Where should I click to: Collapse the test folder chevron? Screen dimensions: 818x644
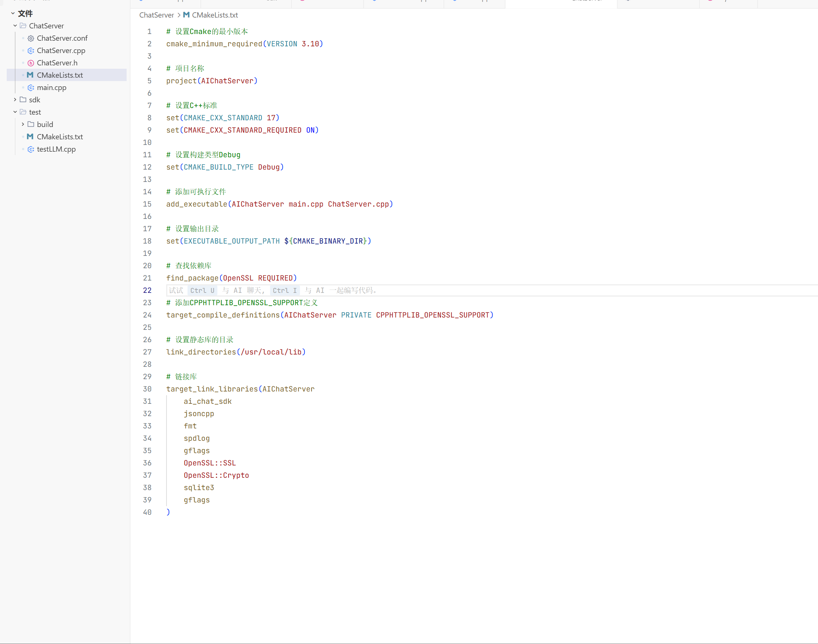15,112
